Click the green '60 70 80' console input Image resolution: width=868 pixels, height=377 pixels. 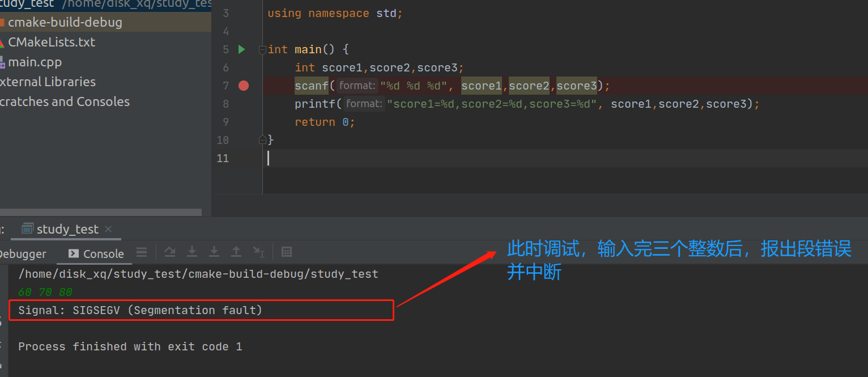tap(45, 293)
